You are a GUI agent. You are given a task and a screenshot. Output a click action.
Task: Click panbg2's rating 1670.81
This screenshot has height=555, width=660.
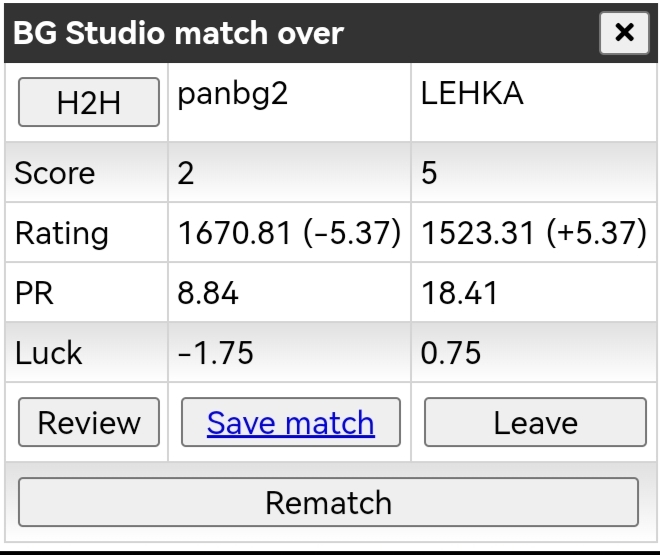coord(234,233)
